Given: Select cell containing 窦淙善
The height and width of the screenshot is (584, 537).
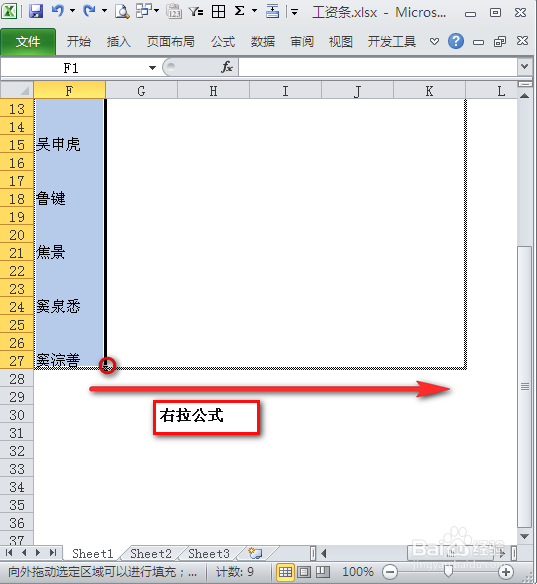Looking at the screenshot, I should click(69, 360).
